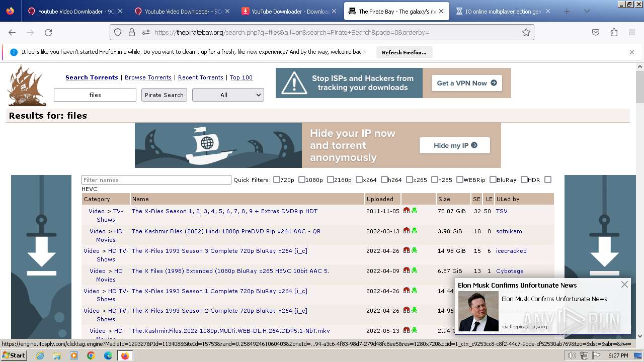
Task: Click the shield tracking protection icon
Action: tap(118, 32)
